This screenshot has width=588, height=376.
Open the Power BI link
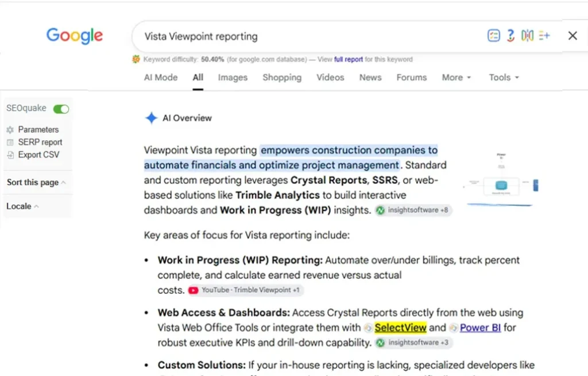[480, 328]
